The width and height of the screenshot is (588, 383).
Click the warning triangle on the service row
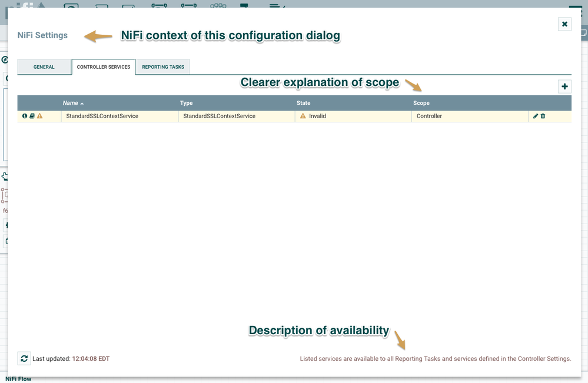tap(37, 116)
